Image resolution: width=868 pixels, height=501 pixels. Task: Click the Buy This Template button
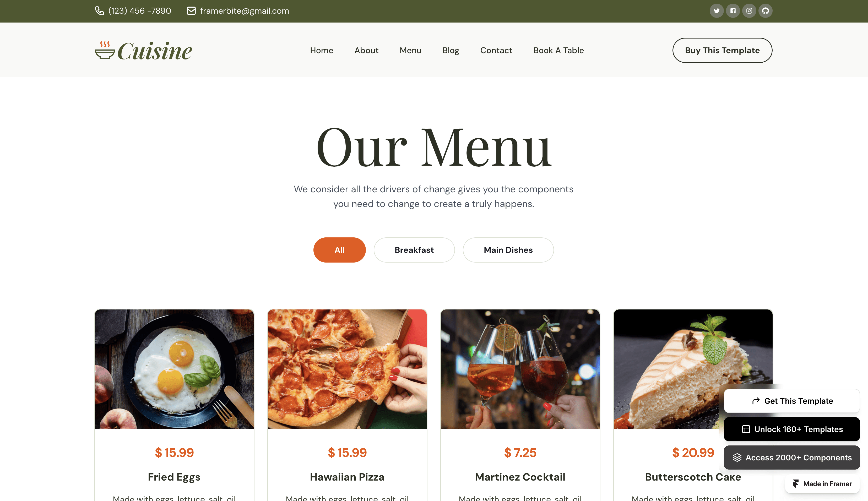[x=722, y=50]
